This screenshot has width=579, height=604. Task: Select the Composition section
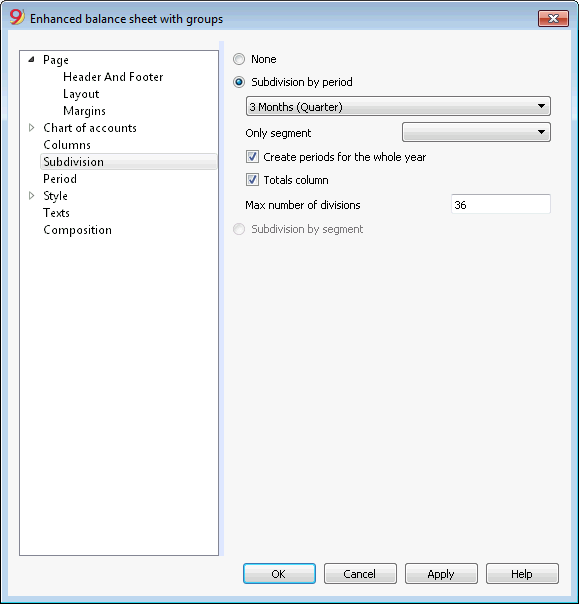click(x=77, y=230)
